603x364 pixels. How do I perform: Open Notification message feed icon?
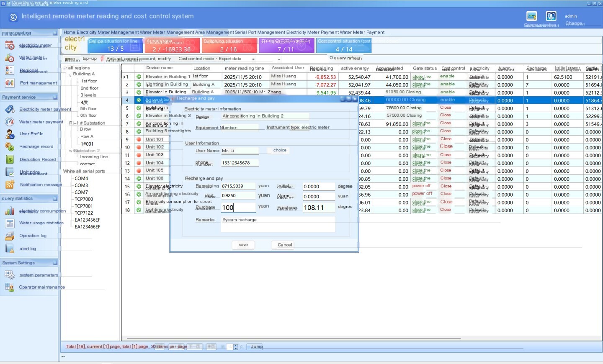pyautogui.click(x=10, y=185)
